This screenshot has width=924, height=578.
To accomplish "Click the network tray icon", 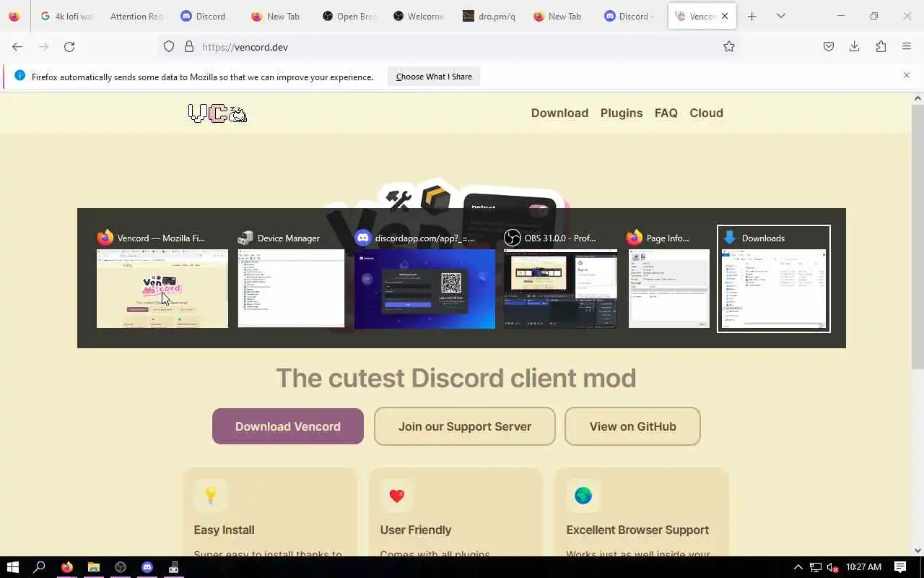I will coord(816,567).
